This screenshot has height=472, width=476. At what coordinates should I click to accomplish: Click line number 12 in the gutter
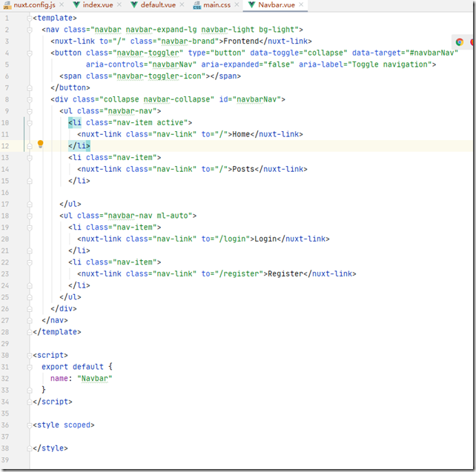[x=5, y=146]
